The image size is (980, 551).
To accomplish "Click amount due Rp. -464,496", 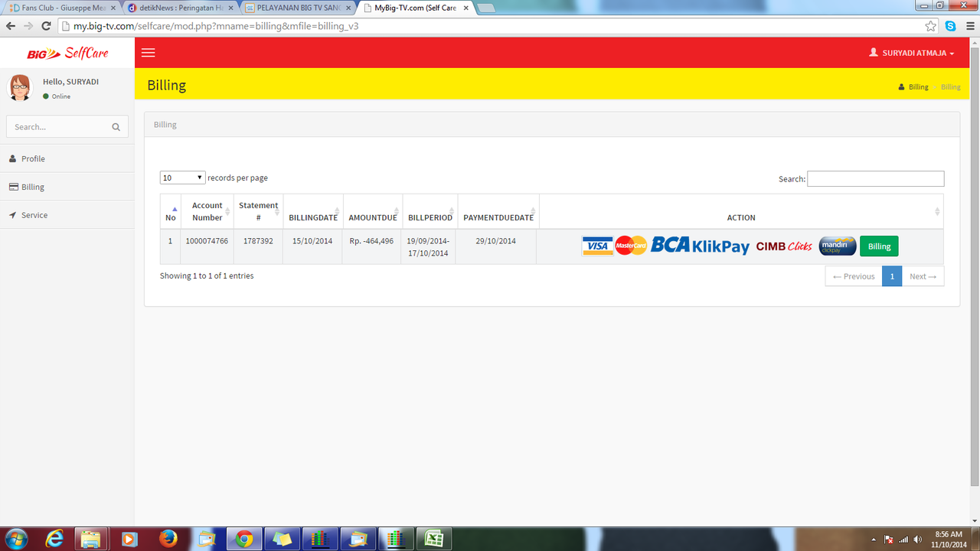I will (x=371, y=240).
